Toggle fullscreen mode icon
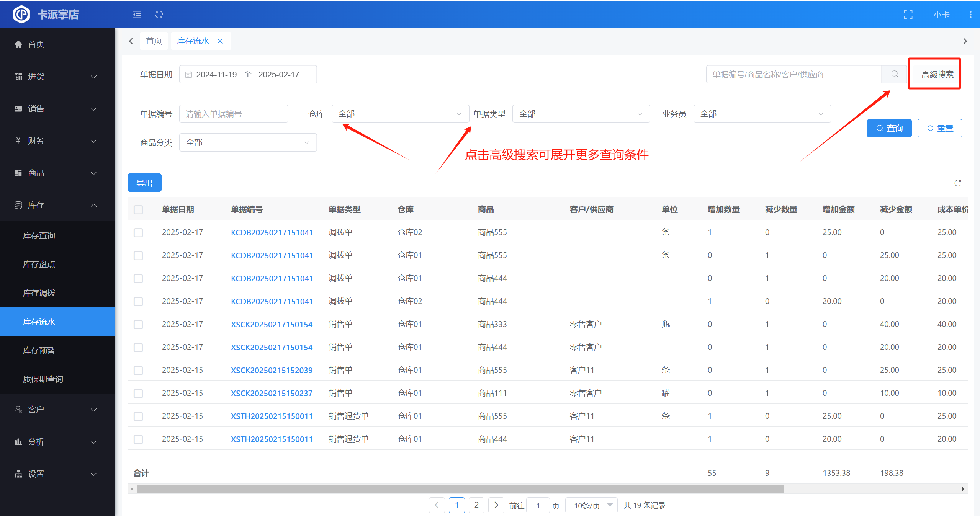The width and height of the screenshot is (980, 516). point(908,15)
